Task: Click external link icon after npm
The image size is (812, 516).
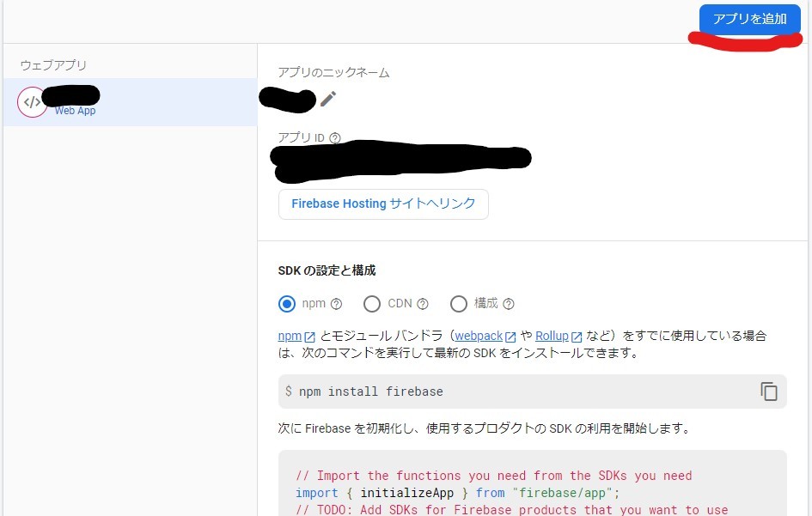Action: (x=309, y=337)
